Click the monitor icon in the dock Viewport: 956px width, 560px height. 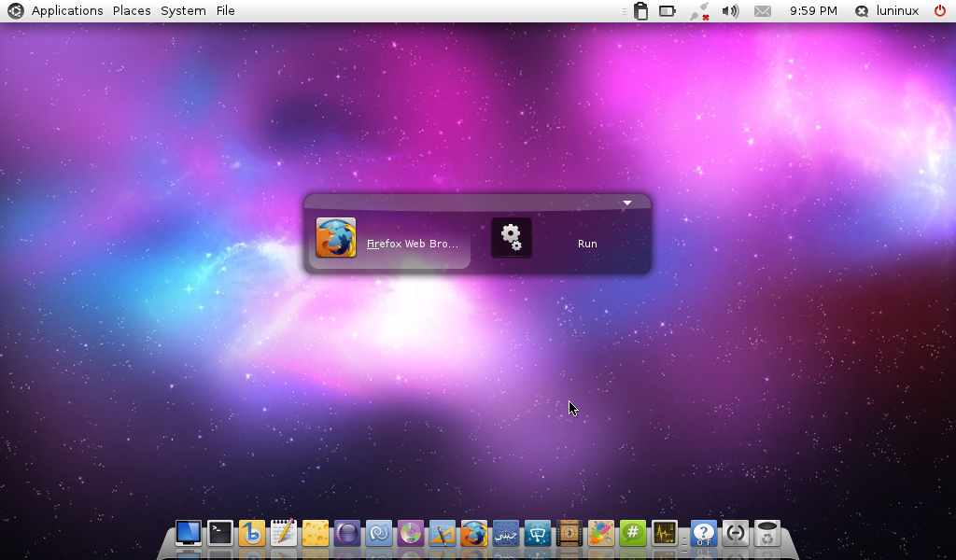(188, 533)
